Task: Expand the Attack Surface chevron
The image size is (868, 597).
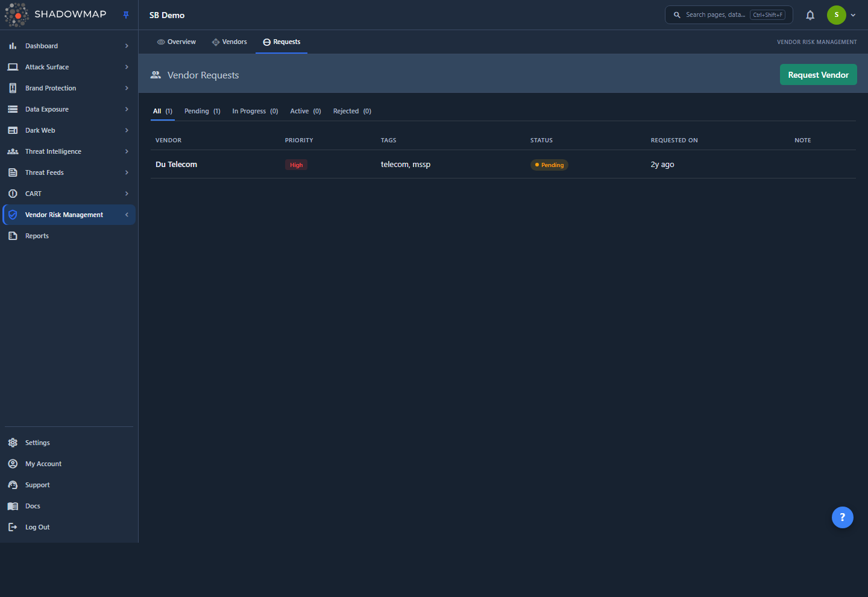Action: pos(127,67)
